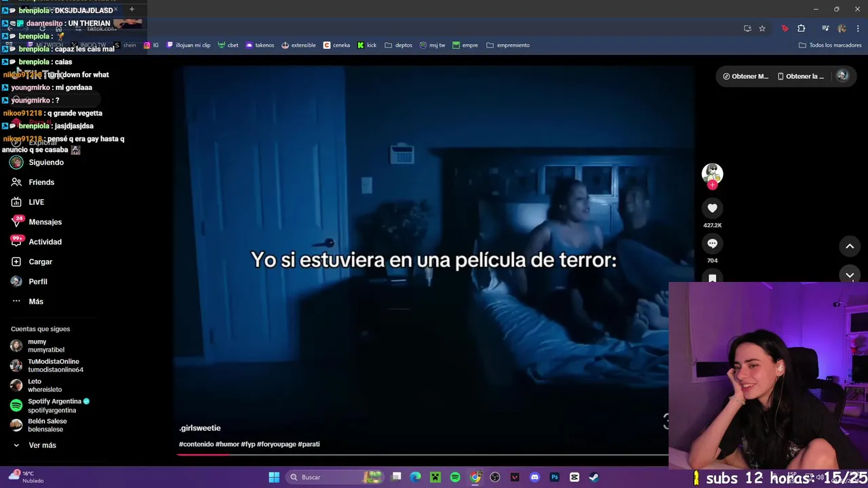
Task: Open Chrome media controls icon
Action: pos(825,28)
